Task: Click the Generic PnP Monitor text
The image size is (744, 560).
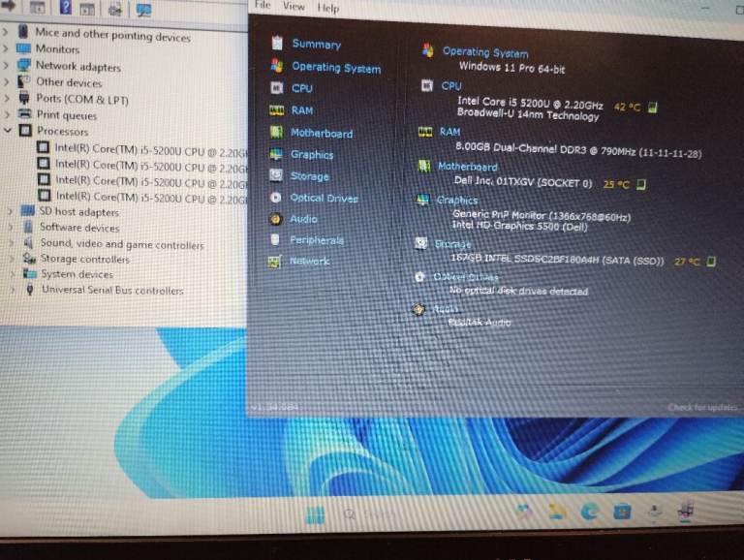Action: [542, 216]
